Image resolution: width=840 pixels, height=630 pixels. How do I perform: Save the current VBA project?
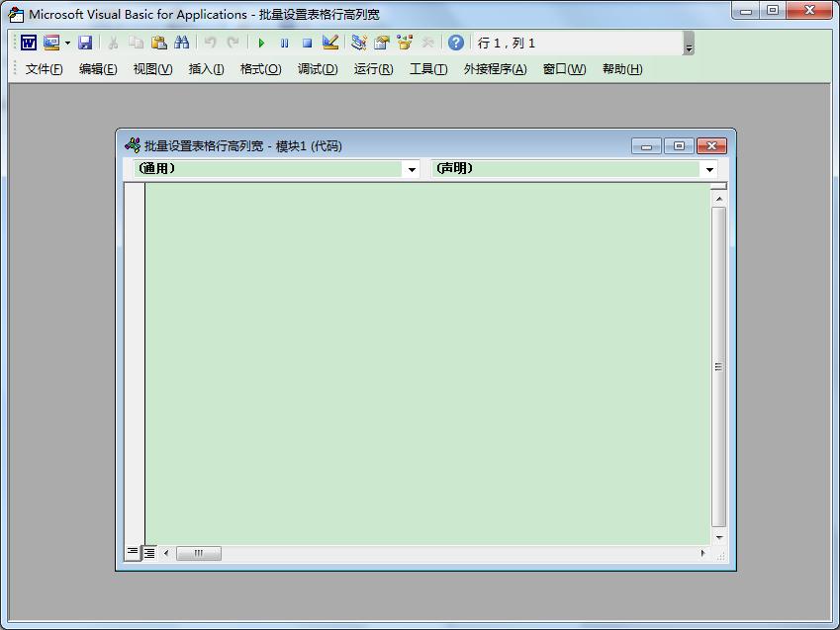(x=84, y=43)
